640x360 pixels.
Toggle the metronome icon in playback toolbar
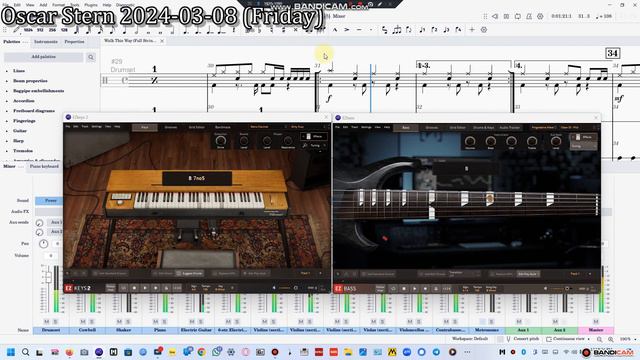[x=529, y=16]
